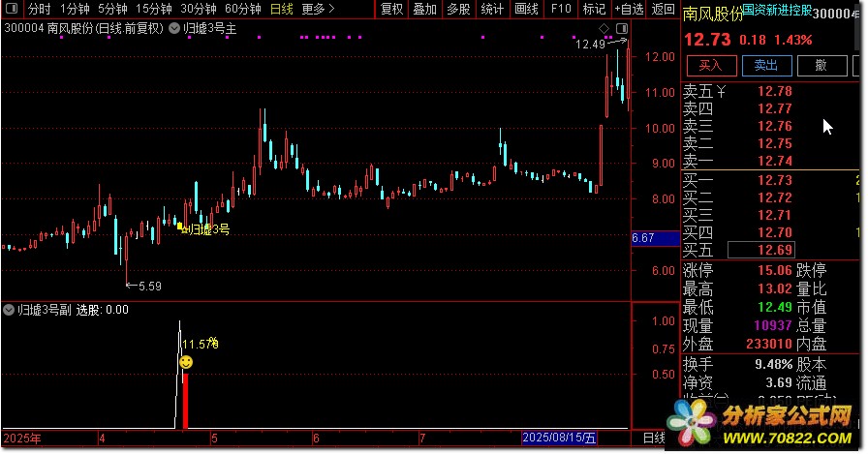The image size is (868, 454).
Task: Click the 净资 value 3.69
Action: point(779,382)
